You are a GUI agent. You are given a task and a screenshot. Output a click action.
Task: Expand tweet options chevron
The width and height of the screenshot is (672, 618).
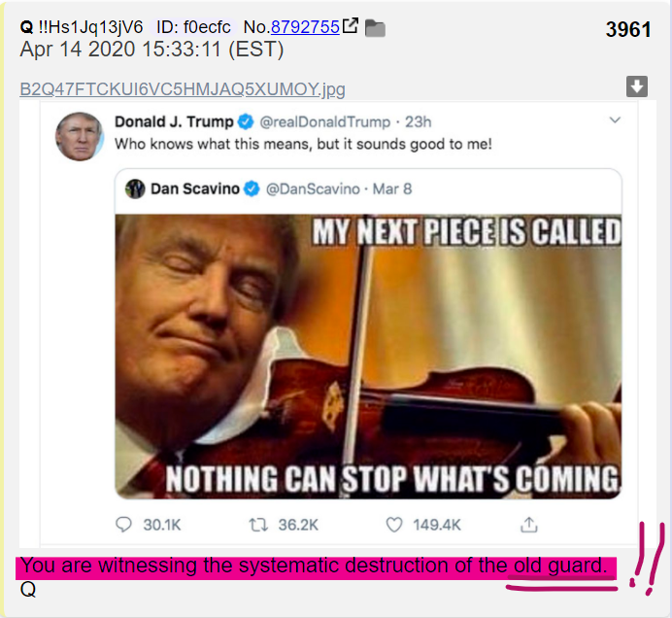(615, 120)
